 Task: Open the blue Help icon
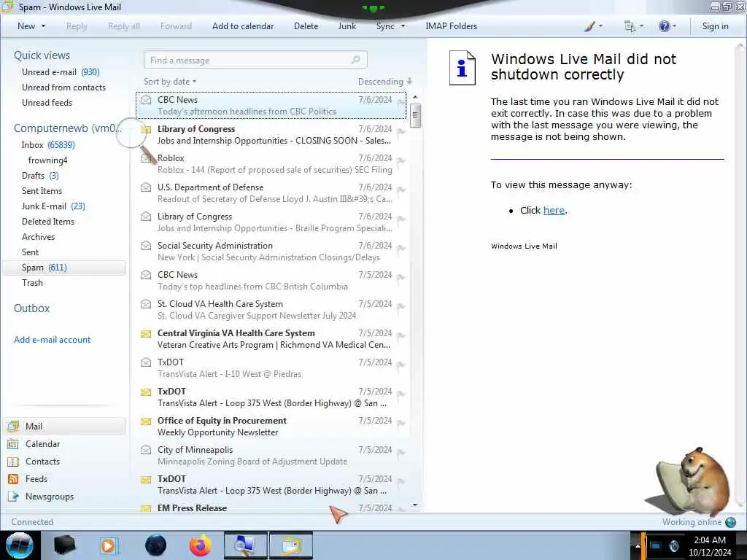point(664,26)
